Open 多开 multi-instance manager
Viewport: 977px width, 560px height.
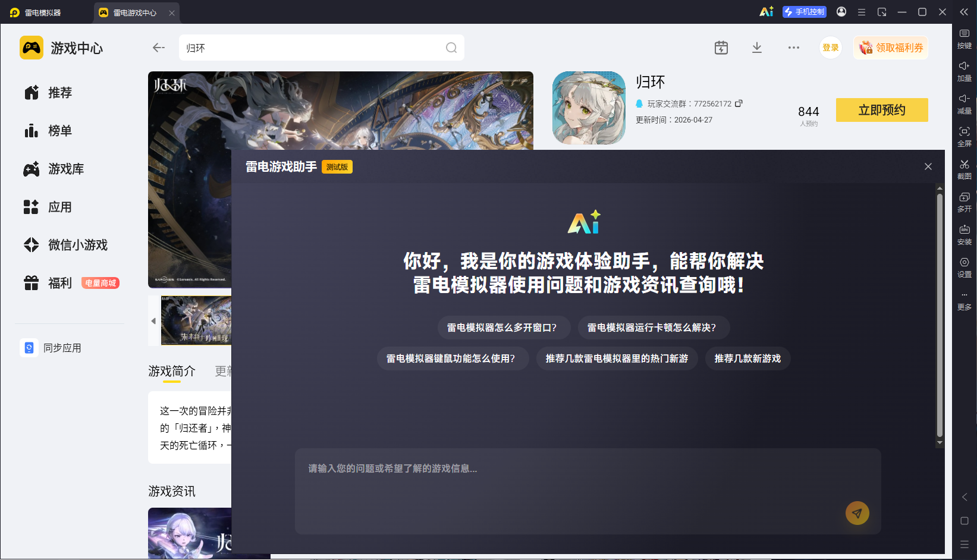[x=965, y=202]
